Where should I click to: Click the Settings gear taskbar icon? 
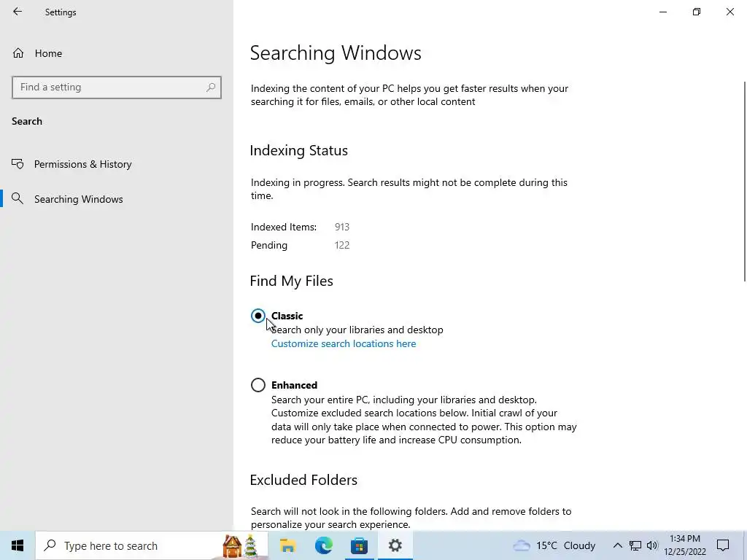point(395,545)
